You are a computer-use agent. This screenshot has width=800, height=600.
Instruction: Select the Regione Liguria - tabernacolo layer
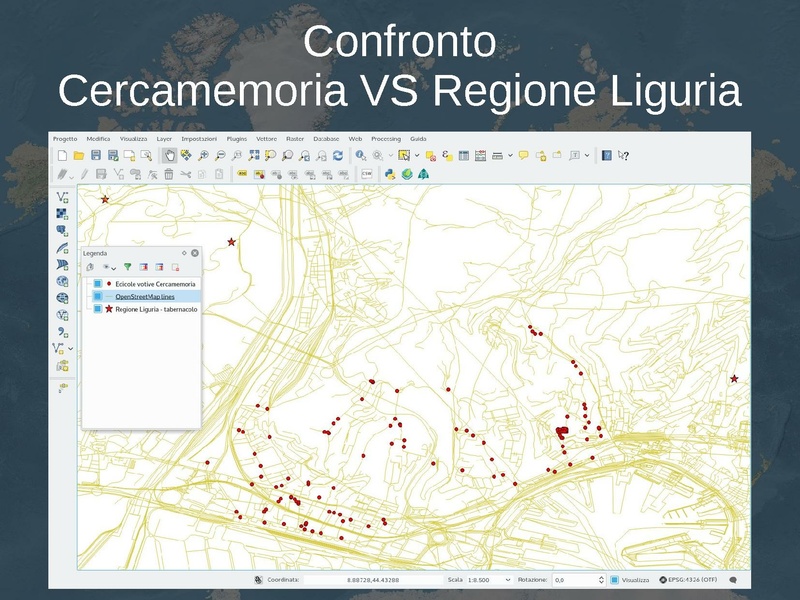(155, 310)
